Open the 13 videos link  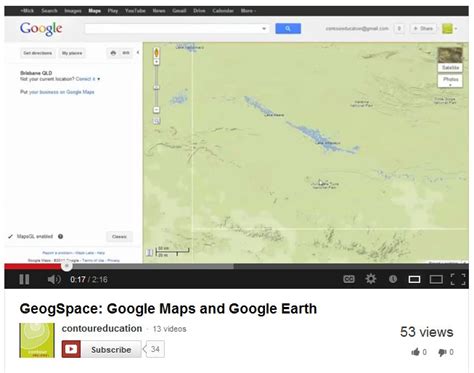(169, 329)
